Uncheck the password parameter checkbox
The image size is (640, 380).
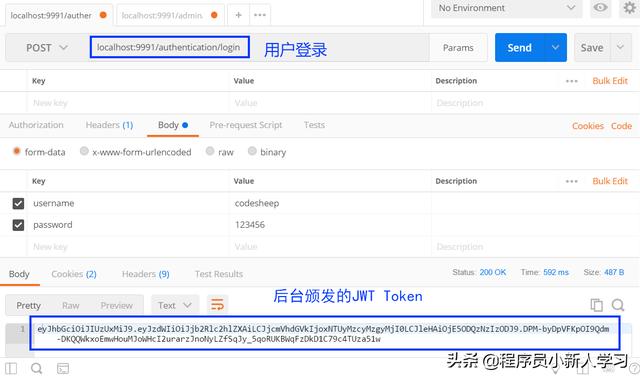tap(18, 225)
